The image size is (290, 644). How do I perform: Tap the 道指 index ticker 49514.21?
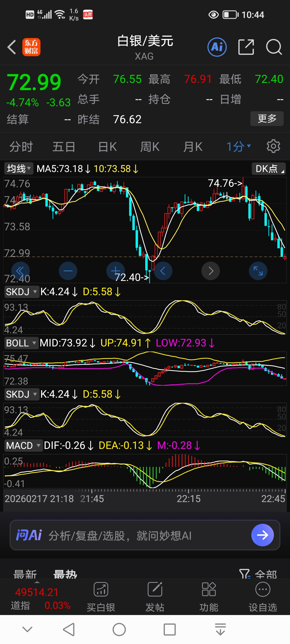point(37,592)
